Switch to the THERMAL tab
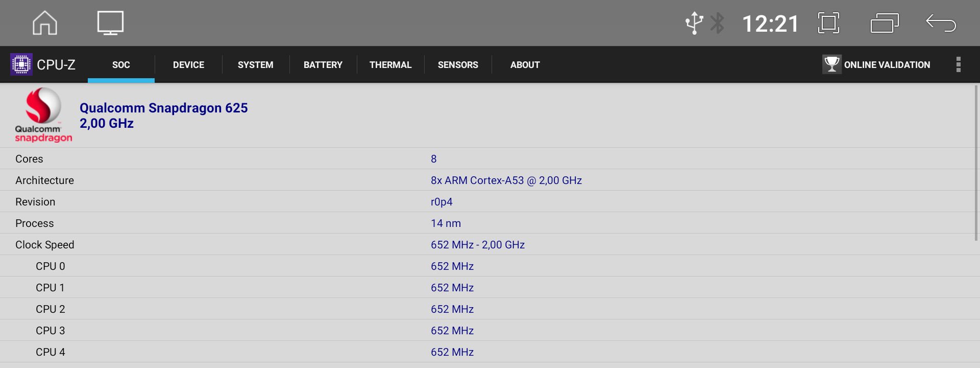This screenshot has width=980, height=368. pyautogui.click(x=390, y=65)
